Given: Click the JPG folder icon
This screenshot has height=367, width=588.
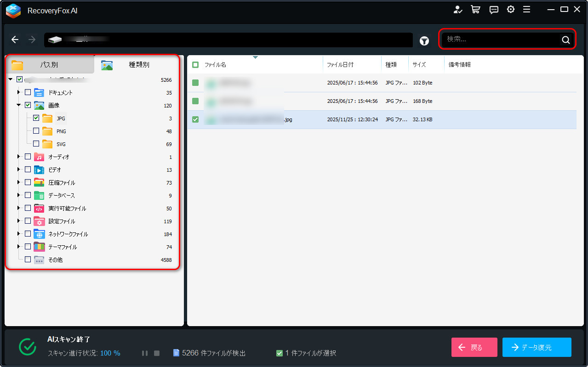Looking at the screenshot, I should pos(47,118).
